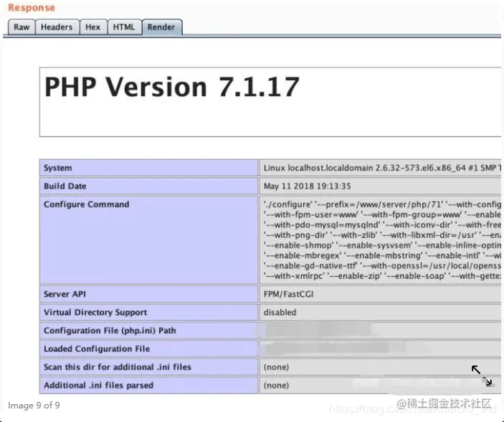The height and width of the screenshot is (422, 504).
Task: Select the Hex tab
Action: click(93, 27)
